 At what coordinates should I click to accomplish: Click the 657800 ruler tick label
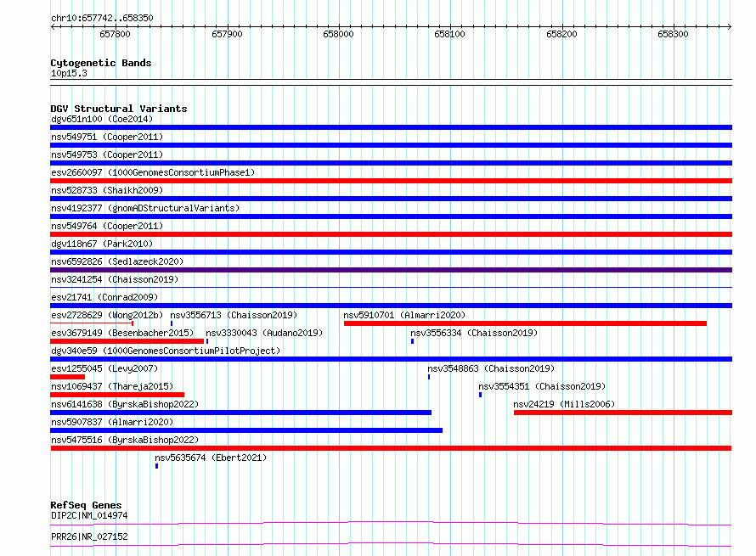[x=115, y=34]
